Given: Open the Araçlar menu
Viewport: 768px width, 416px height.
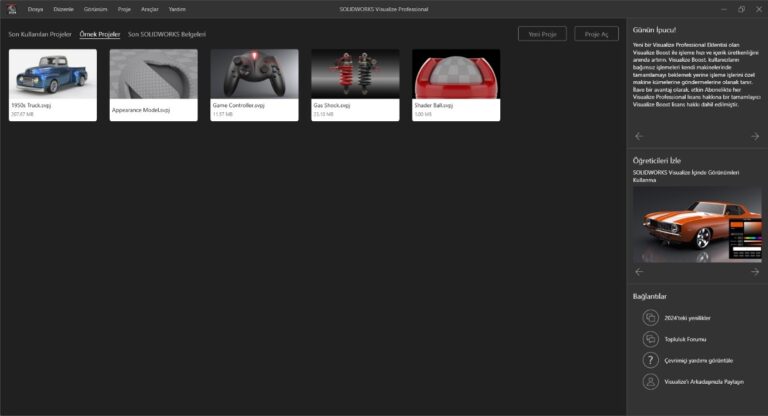Looking at the screenshot, I should 150,8.
